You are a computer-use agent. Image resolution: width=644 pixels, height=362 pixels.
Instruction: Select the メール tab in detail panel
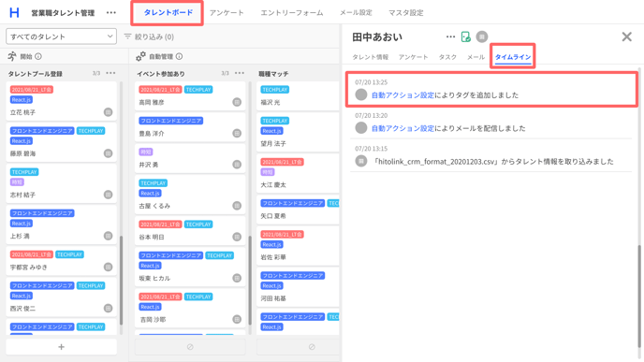[x=476, y=57]
